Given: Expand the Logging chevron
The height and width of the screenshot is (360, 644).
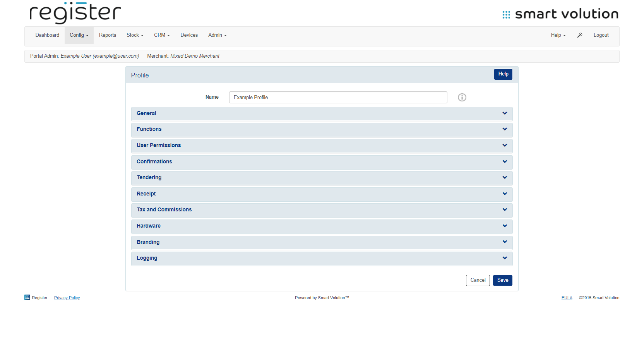Looking at the screenshot, I should tap(505, 258).
